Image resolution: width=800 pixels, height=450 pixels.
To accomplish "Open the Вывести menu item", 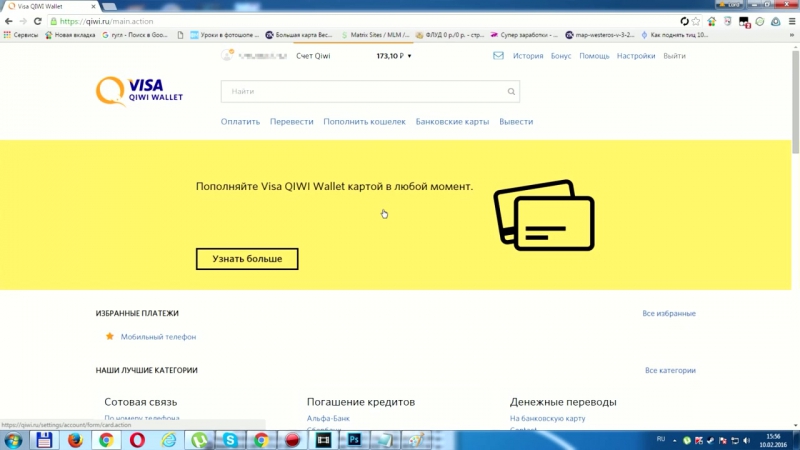I will pyautogui.click(x=516, y=121).
